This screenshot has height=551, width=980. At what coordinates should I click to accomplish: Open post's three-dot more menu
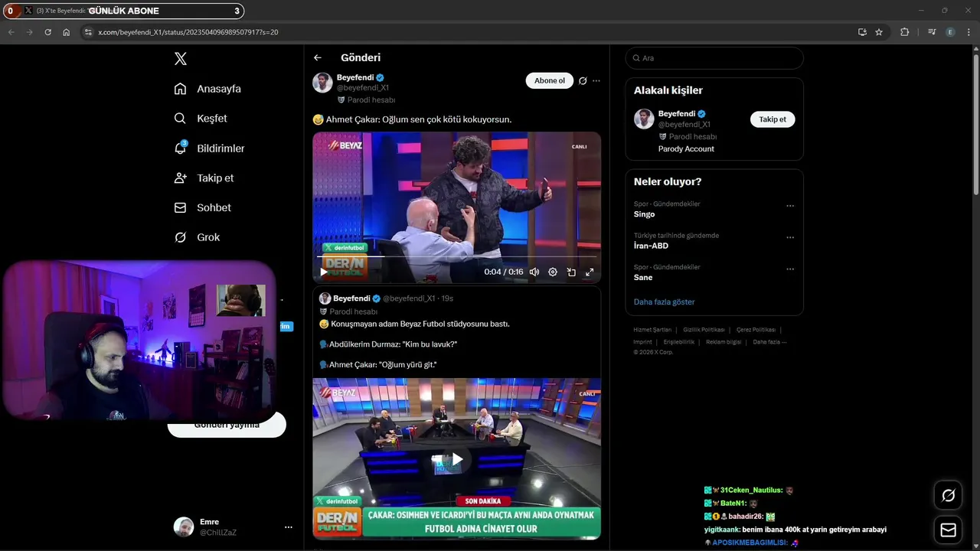point(596,80)
